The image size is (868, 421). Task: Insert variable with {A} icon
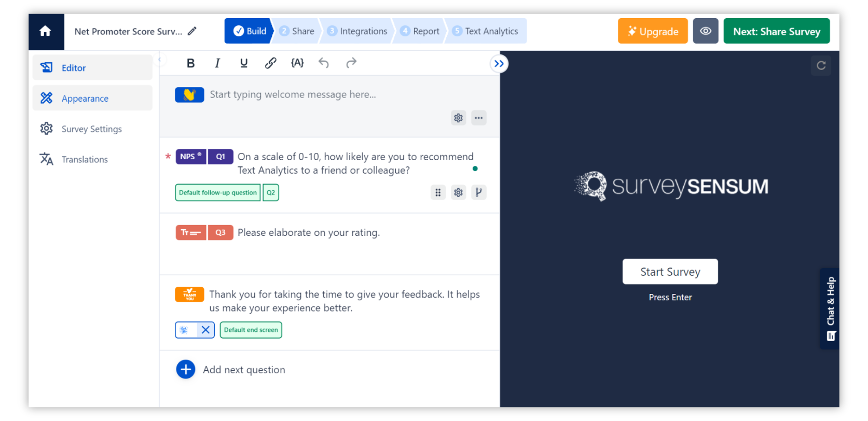(297, 63)
